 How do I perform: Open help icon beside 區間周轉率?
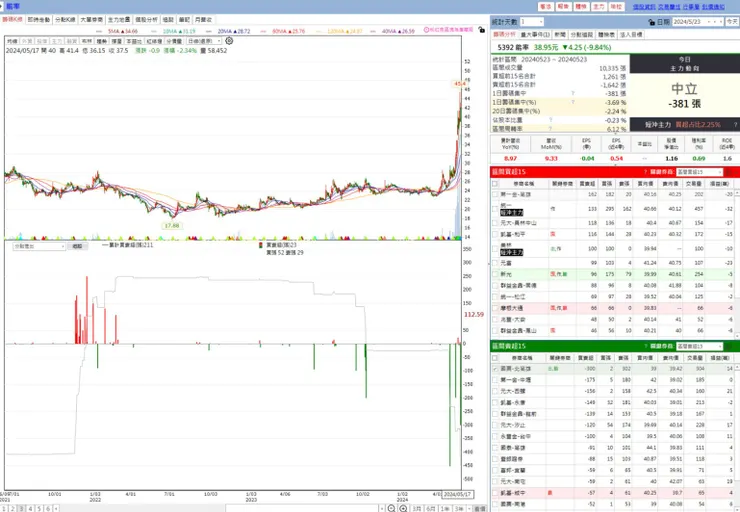(550, 128)
